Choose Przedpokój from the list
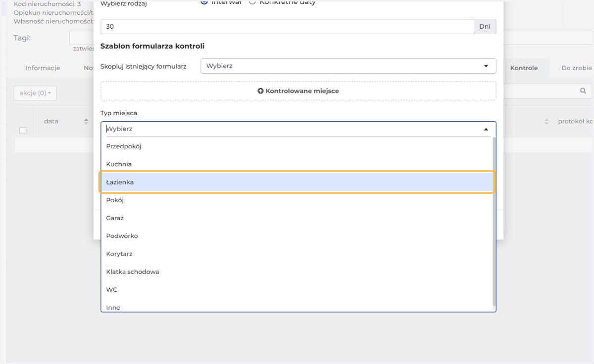This screenshot has width=594, height=364. pyautogui.click(x=297, y=146)
